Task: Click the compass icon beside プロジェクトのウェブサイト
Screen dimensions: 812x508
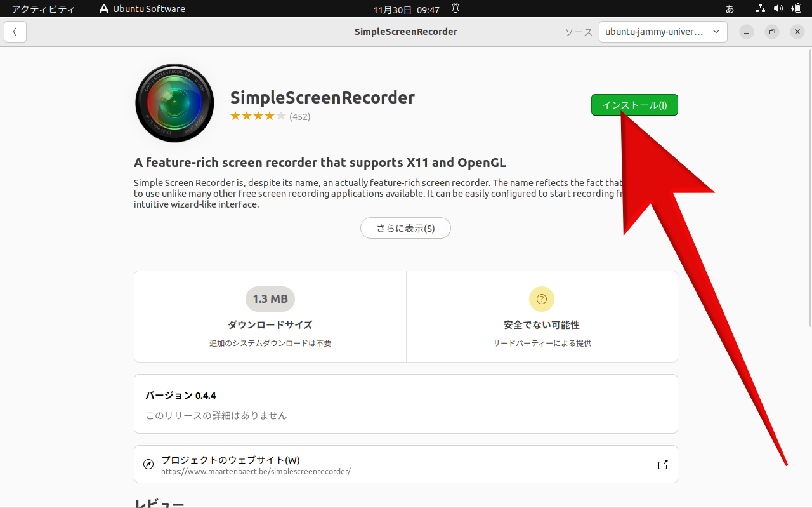Action: click(148, 464)
